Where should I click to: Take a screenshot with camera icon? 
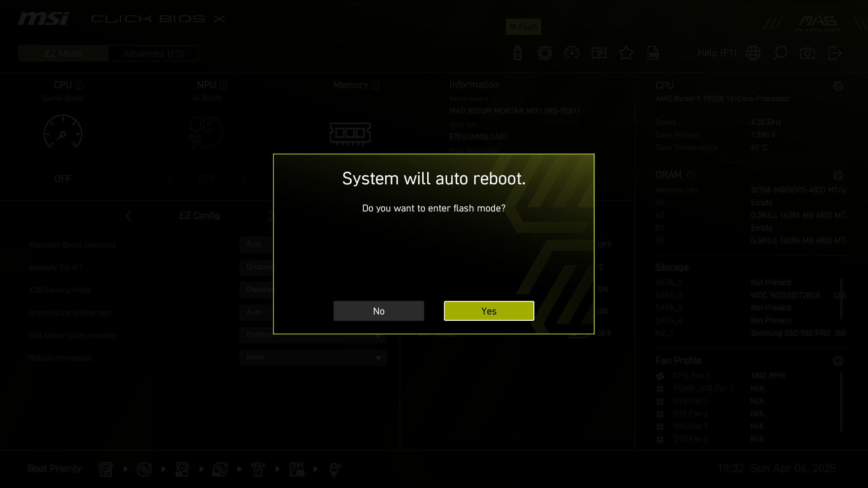[807, 53]
